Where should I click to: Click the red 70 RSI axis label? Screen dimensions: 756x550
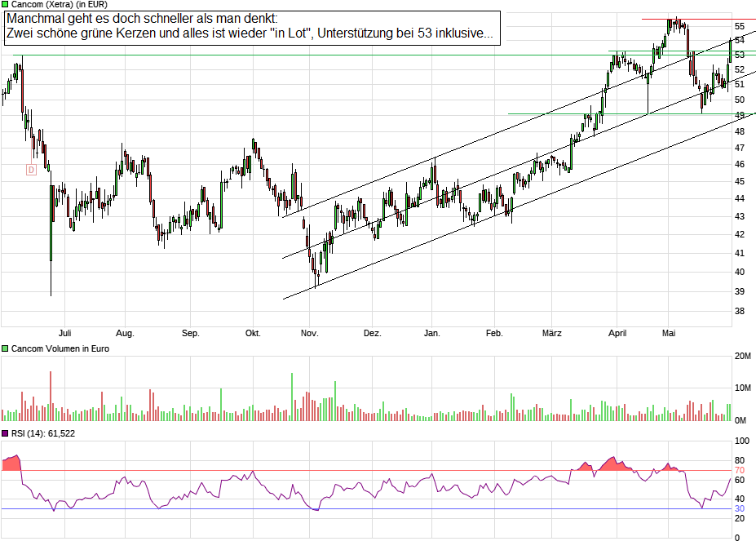tap(740, 470)
